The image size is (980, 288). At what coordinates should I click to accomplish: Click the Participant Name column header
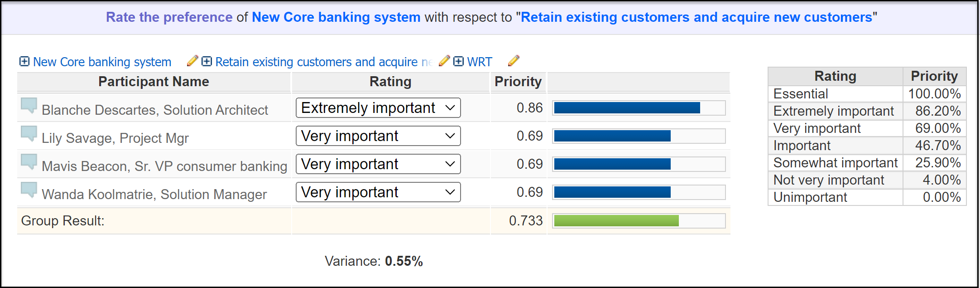click(x=154, y=82)
